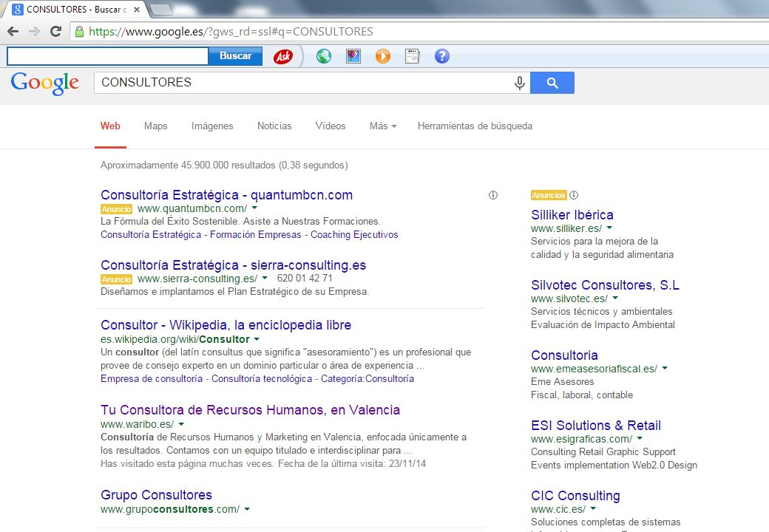Focus the Ask toolbar search field

[108, 56]
